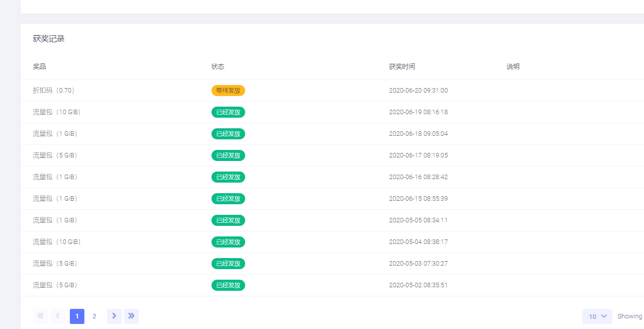The width and height of the screenshot is (644, 329).
Task: Click the 获奖记录 section title
Action: [49, 39]
